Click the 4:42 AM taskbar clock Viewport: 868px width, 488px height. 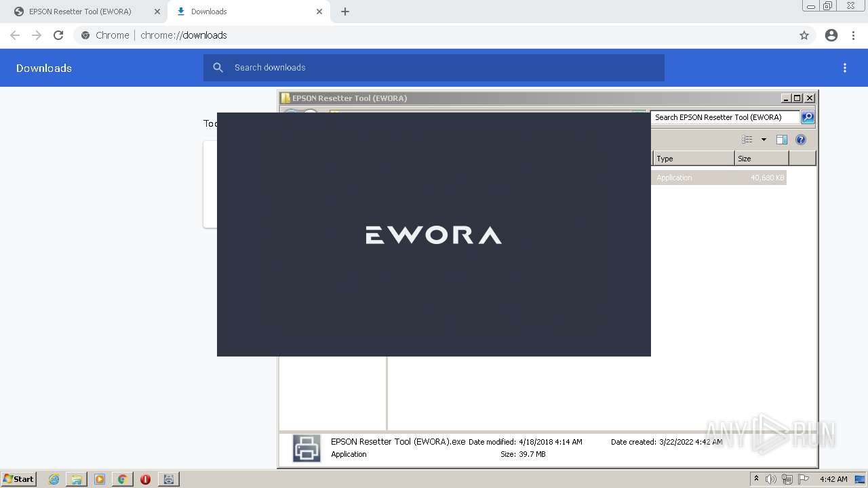pos(833,479)
